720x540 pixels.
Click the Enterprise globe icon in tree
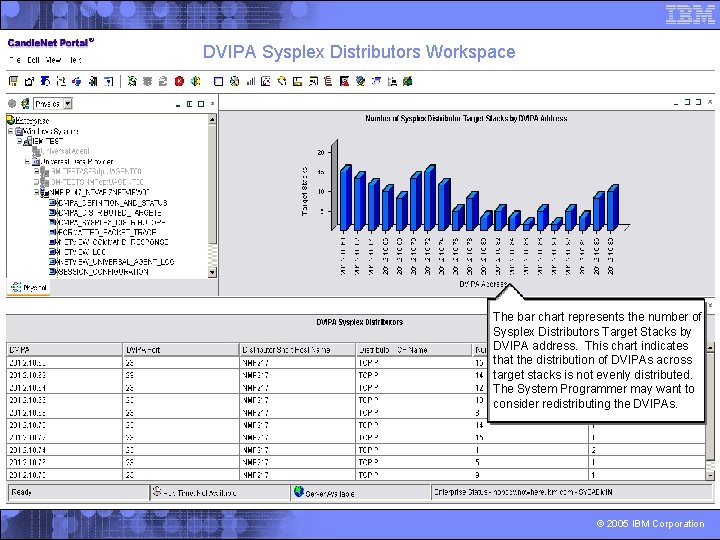11,120
